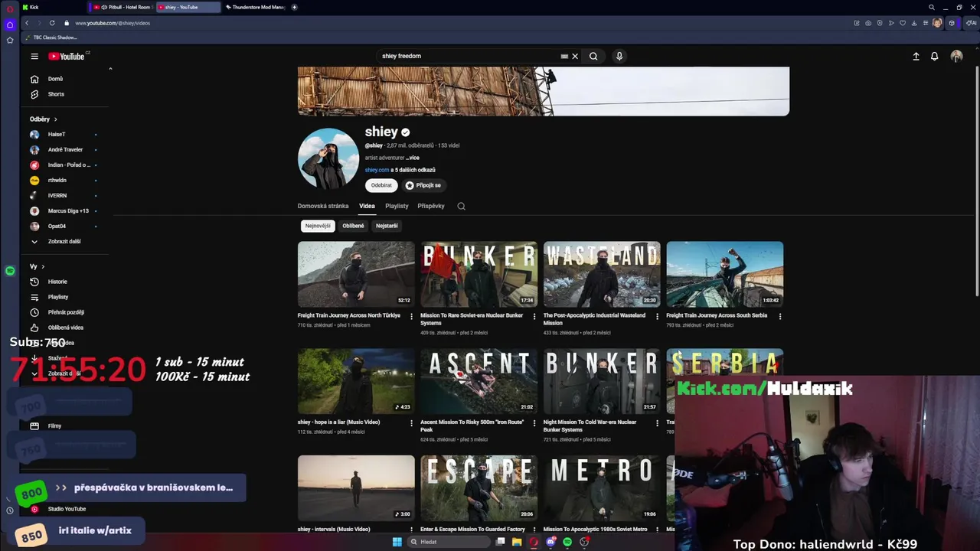This screenshot has width=980, height=551.
Task: Switch to Thunderstore Mod Manager tab
Action: [x=255, y=7]
